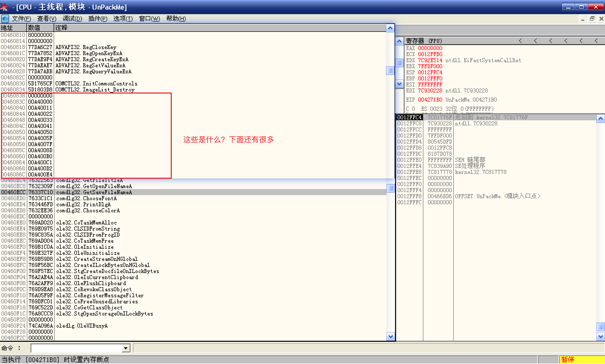Open the 选项(T) options menu
The width and height of the screenshot is (605, 364).
coord(123,19)
